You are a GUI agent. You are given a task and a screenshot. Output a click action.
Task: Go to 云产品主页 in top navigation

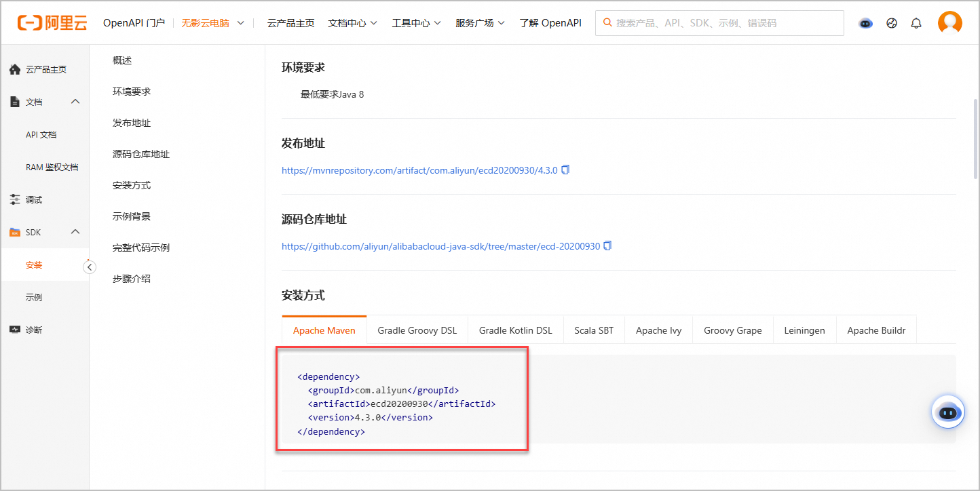tap(290, 23)
